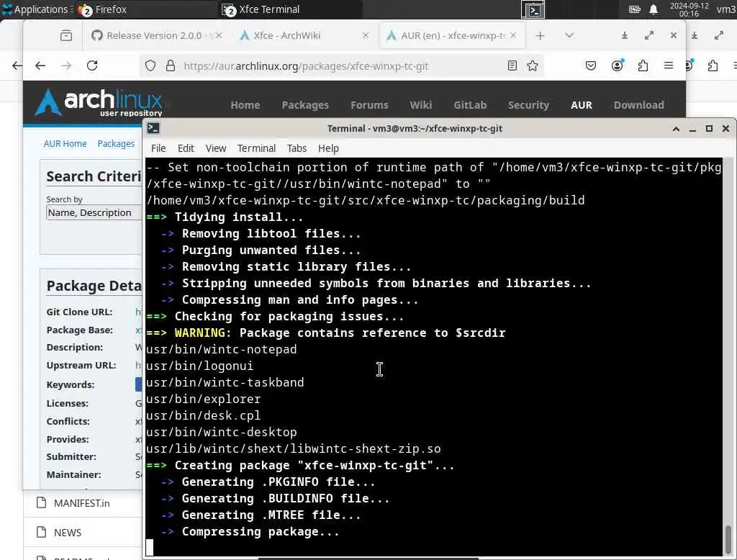This screenshot has width=737, height=560.
Task: Open the terminal Help menu
Action: click(x=328, y=148)
